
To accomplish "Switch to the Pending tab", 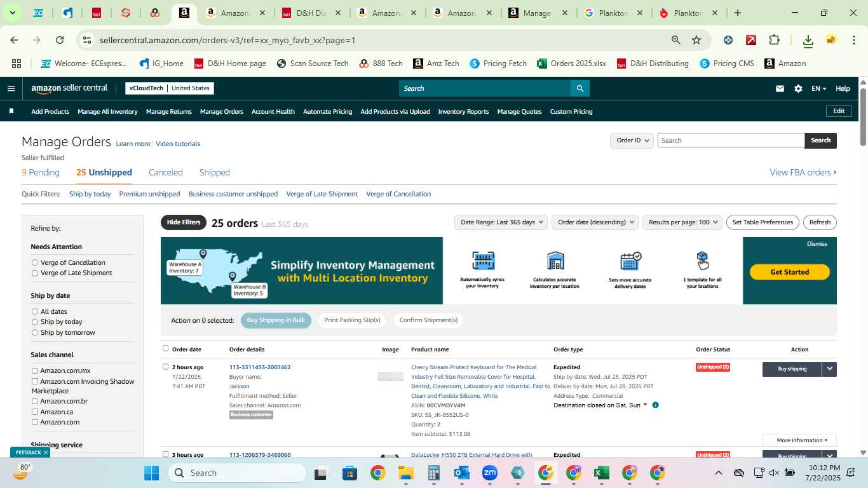I will coord(41,172).
